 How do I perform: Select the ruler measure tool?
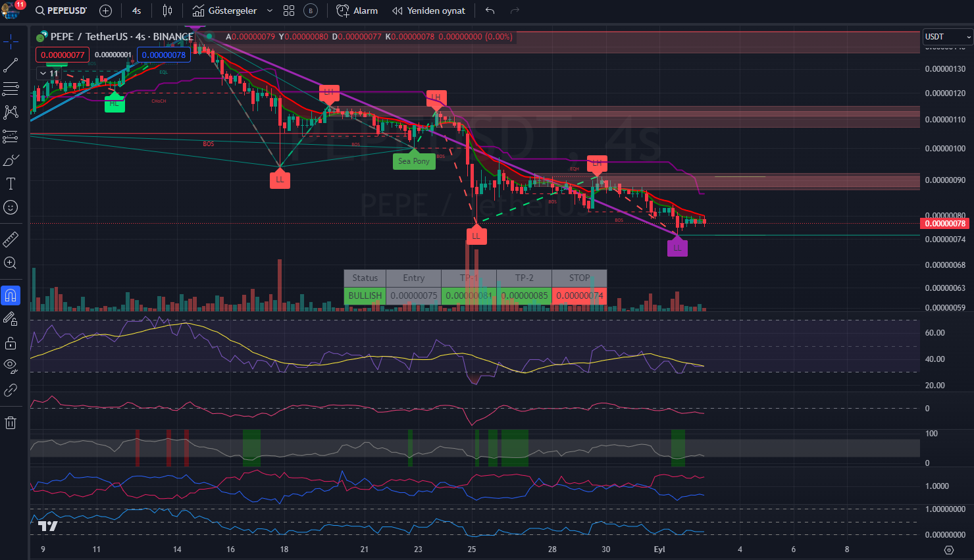click(x=11, y=239)
